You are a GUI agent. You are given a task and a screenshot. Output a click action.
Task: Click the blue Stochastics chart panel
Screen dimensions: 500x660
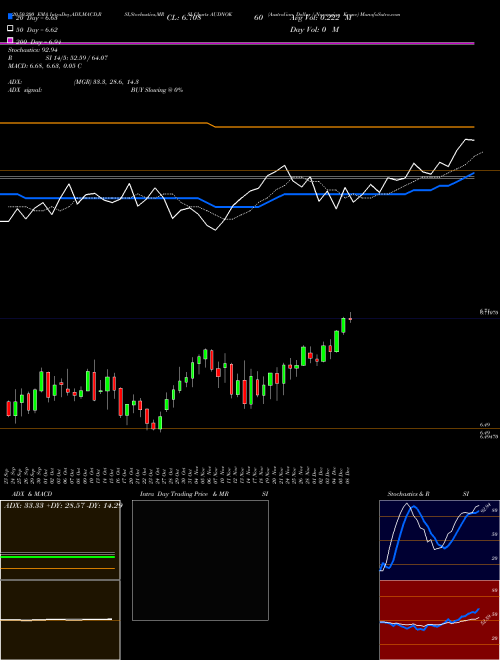[x=439, y=540]
